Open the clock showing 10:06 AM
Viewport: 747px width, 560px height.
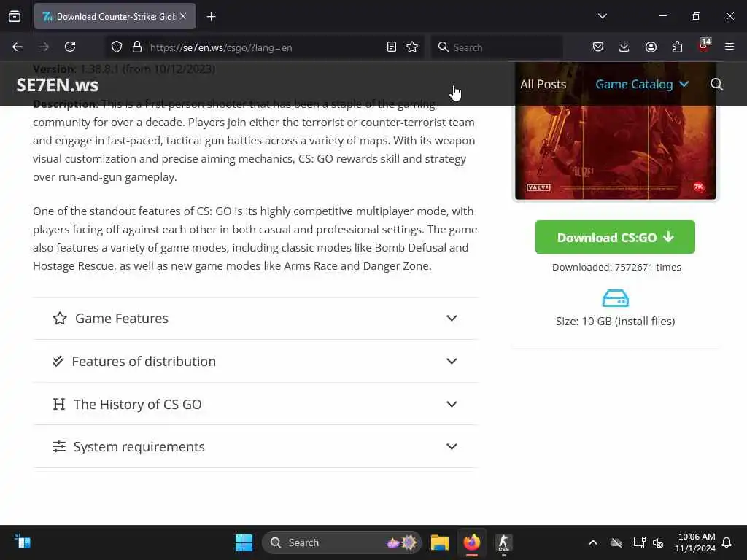coord(695,542)
